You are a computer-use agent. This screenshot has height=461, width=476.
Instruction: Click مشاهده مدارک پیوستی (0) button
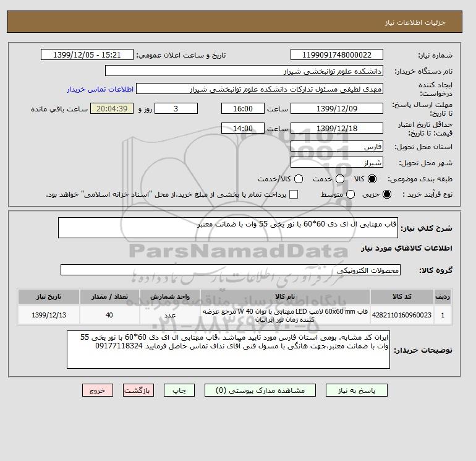click(x=260, y=390)
